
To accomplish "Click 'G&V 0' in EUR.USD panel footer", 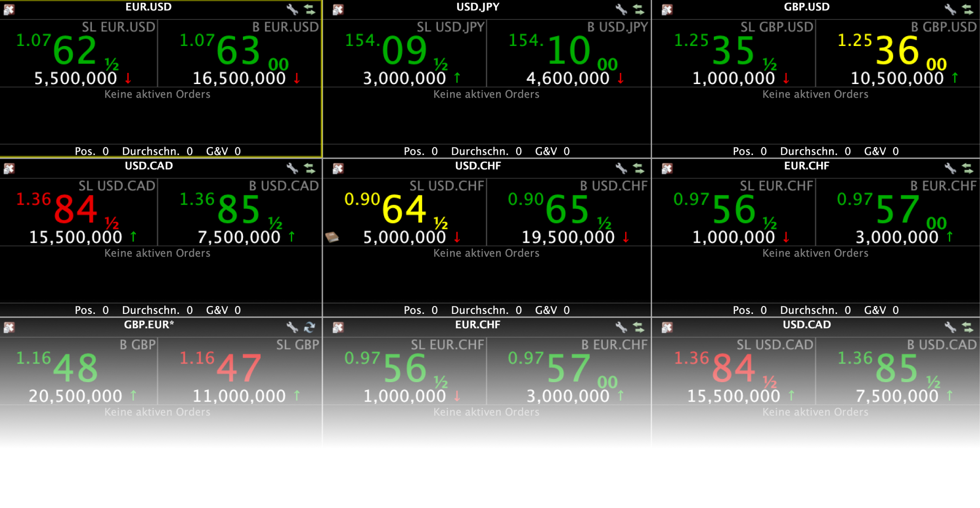I will coord(223,151).
